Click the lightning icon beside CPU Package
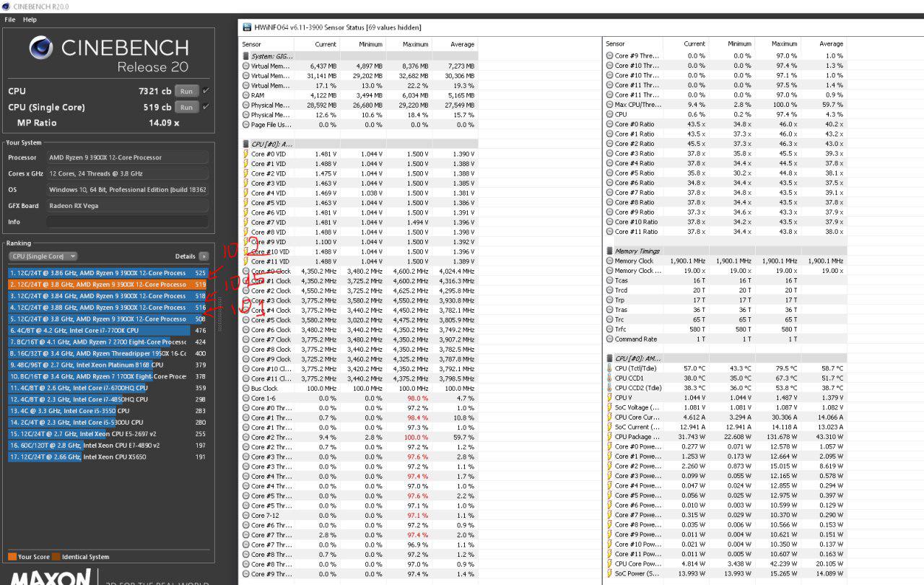Viewport: 924px width, 585px height. [x=610, y=437]
